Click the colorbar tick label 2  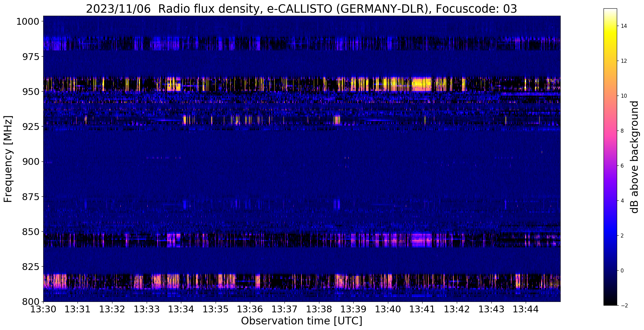click(622, 236)
